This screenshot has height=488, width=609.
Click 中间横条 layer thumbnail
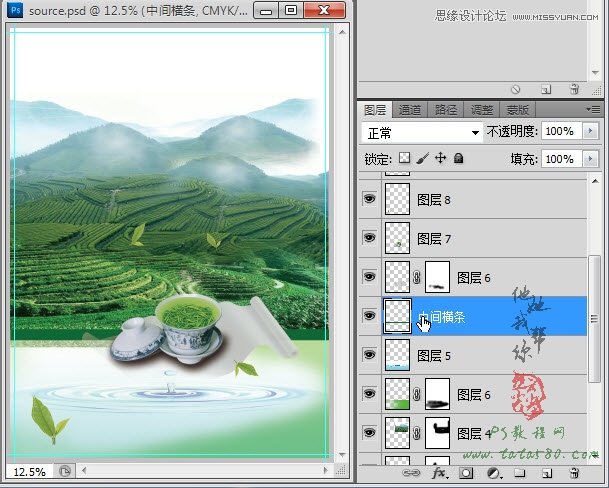tap(397, 316)
